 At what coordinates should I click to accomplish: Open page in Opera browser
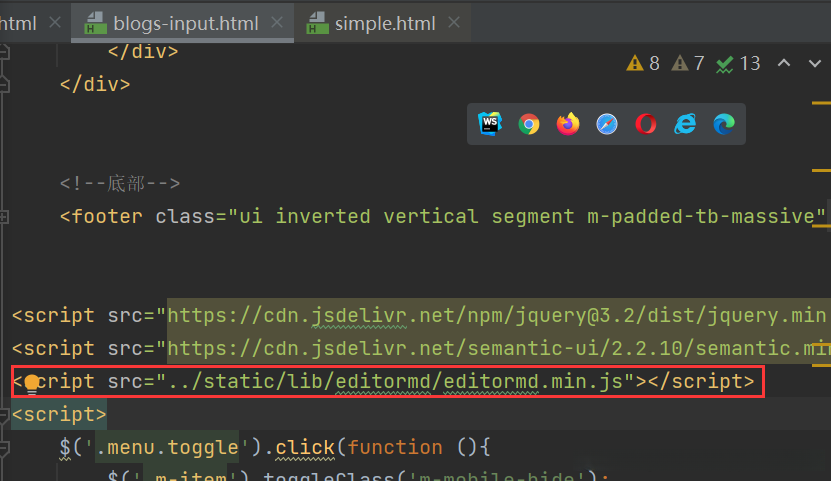646,124
